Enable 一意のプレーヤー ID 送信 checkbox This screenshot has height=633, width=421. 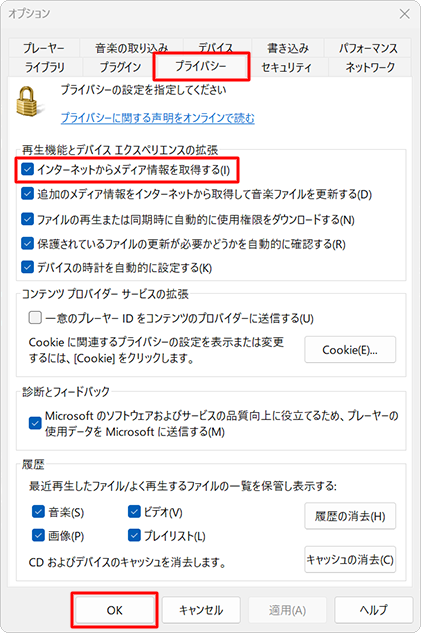pos(35,318)
